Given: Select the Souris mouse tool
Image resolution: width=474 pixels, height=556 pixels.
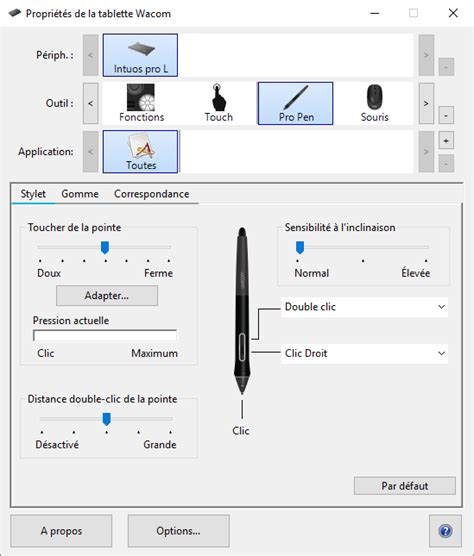Looking at the screenshot, I should tap(374, 103).
